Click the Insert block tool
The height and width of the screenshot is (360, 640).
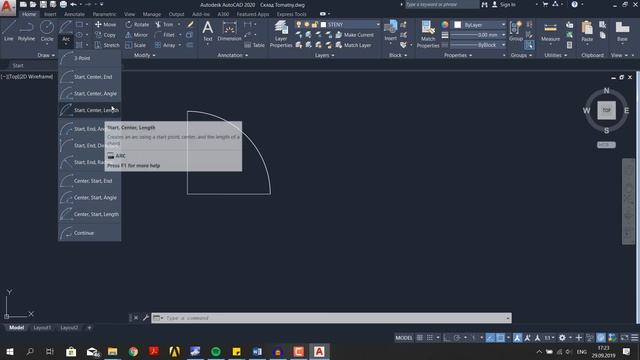(x=390, y=31)
